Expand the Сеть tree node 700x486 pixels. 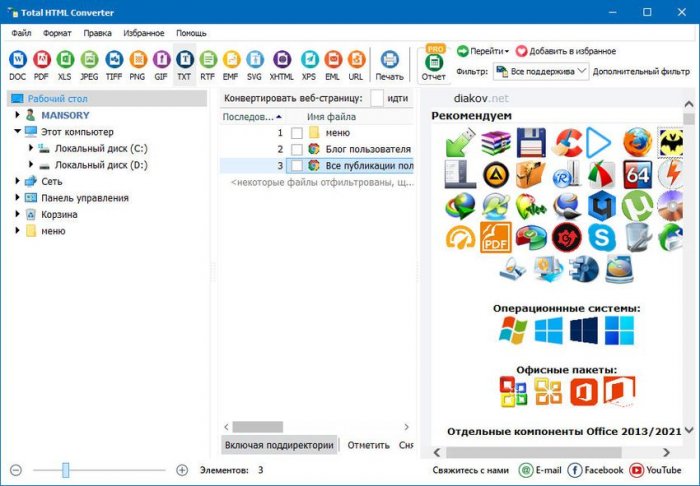(17, 181)
